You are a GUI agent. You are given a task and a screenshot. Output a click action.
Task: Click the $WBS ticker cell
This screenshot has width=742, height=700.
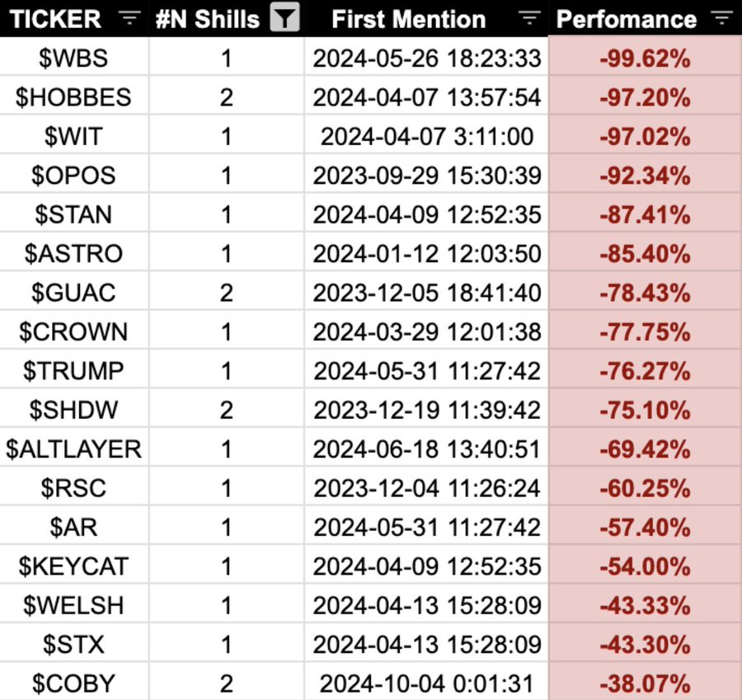(74, 59)
